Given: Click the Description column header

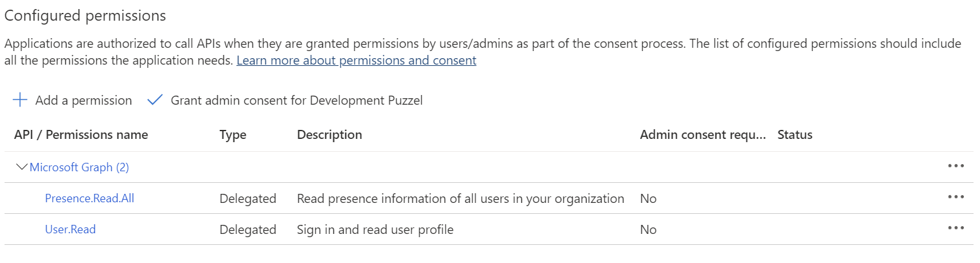Looking at the screenshot, I should [329, 135].
